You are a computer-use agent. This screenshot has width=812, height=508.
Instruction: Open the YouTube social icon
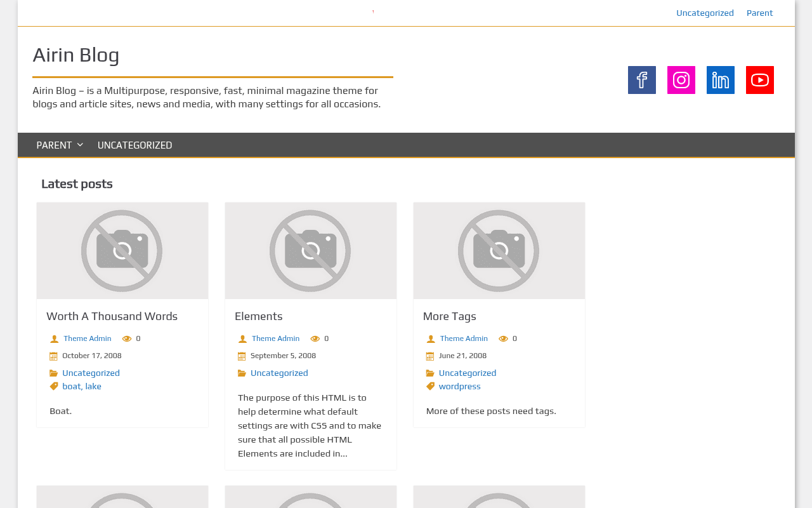coord(760,80)
